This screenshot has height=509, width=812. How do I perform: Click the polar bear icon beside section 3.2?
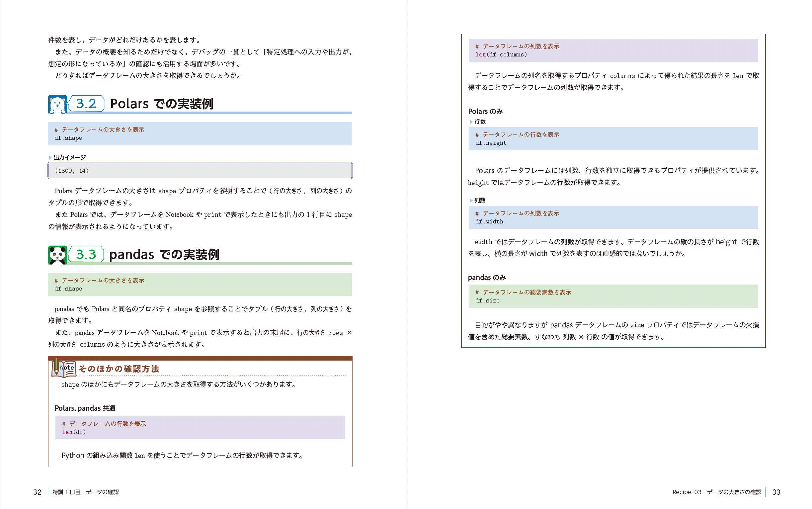tap(57, 105)
